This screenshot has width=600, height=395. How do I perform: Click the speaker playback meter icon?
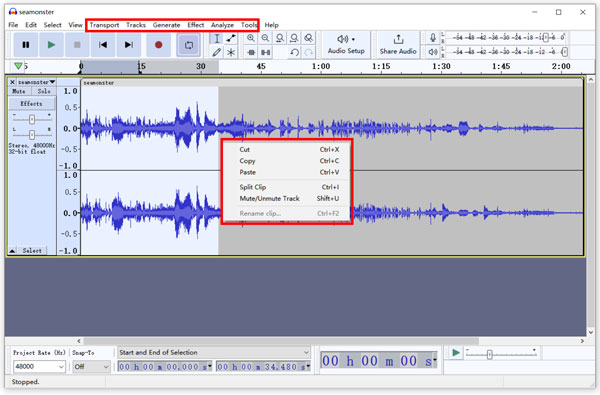pyautogui.click(x=433, y=52)
